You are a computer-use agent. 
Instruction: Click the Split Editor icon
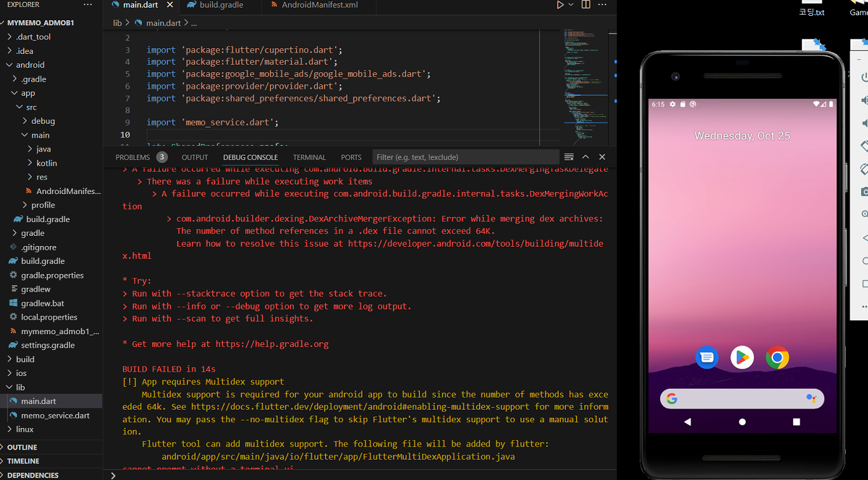(x=586, y=5)
